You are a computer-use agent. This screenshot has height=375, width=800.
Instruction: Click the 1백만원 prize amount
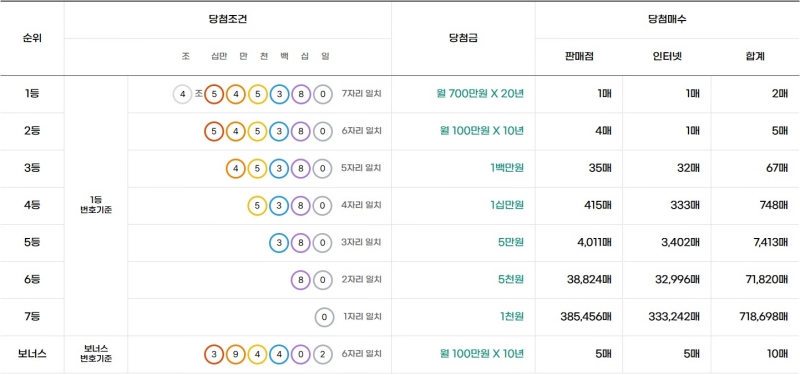[507, 168]
